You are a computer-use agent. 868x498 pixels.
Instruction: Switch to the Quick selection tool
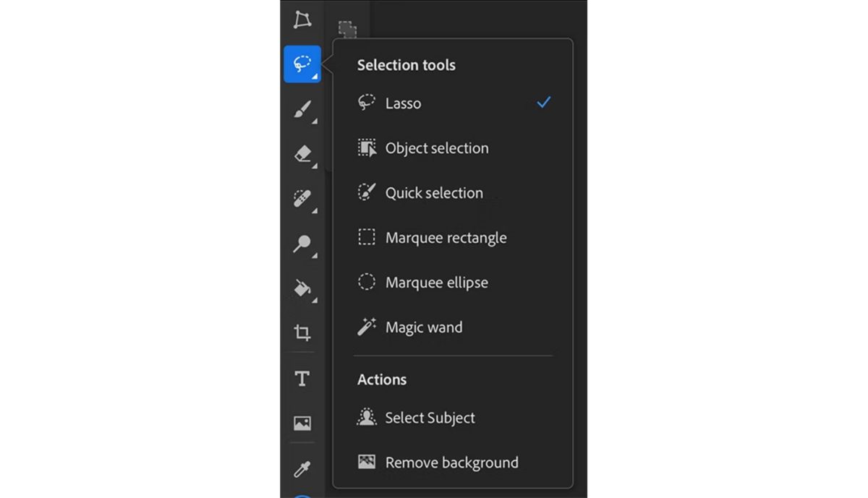(x=433, y=193)
